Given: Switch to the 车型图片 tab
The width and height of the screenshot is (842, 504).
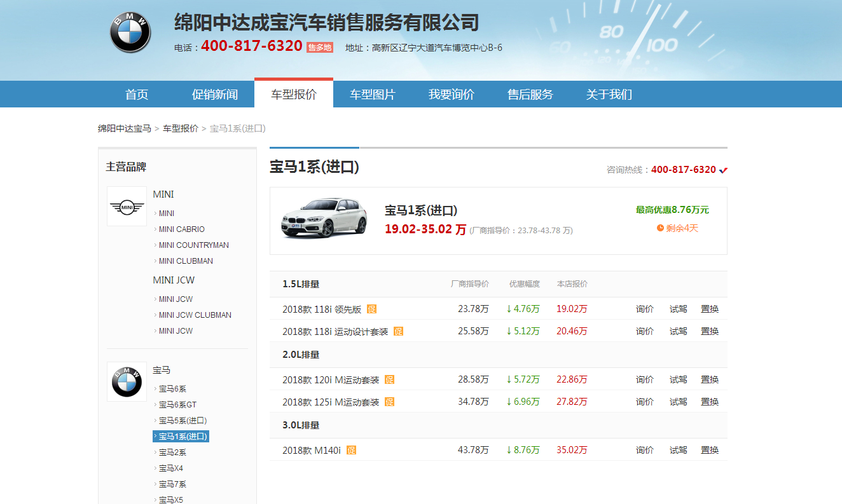Looking at the screenshot, I should pyautogui.click(x=373, y=95).
